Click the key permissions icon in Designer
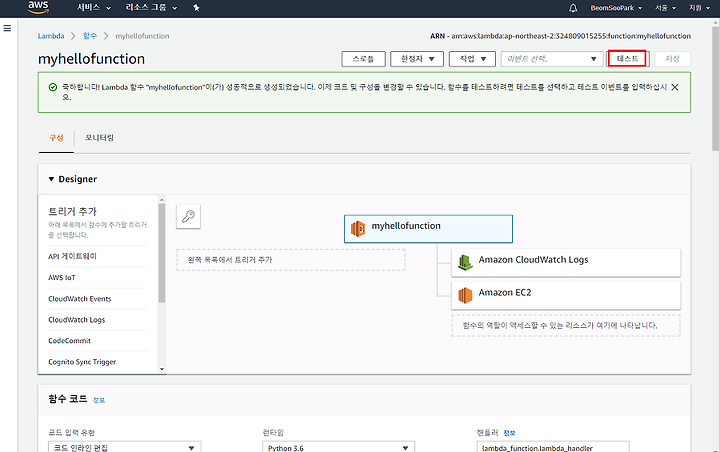 [x=188, y=216]
